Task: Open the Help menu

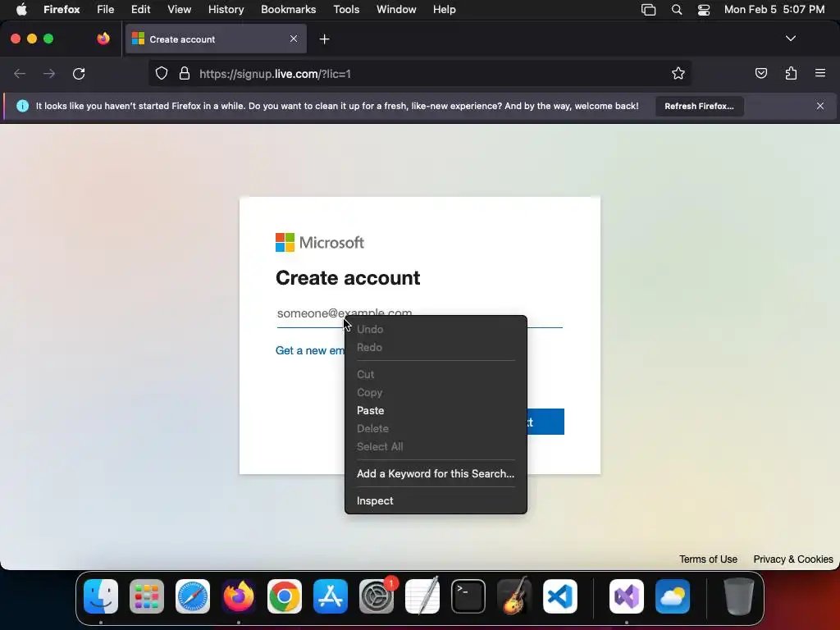Action: click(x=444, y=10)
